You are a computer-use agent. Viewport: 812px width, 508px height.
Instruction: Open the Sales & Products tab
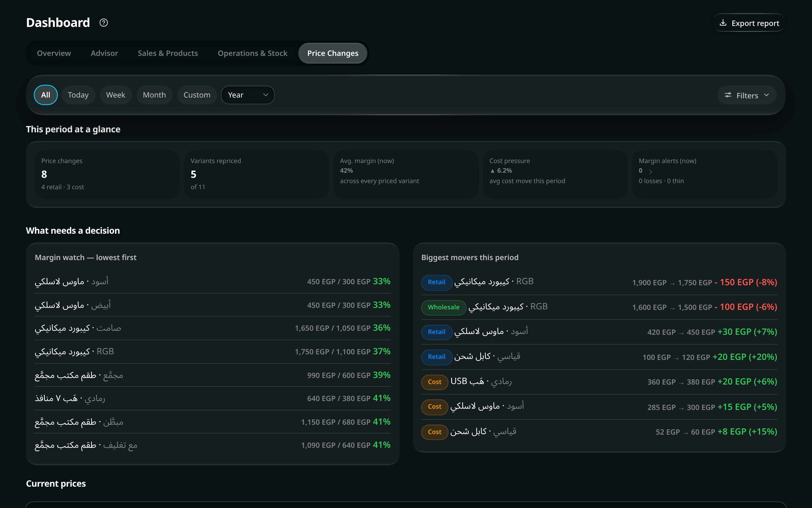pos(168,53)
